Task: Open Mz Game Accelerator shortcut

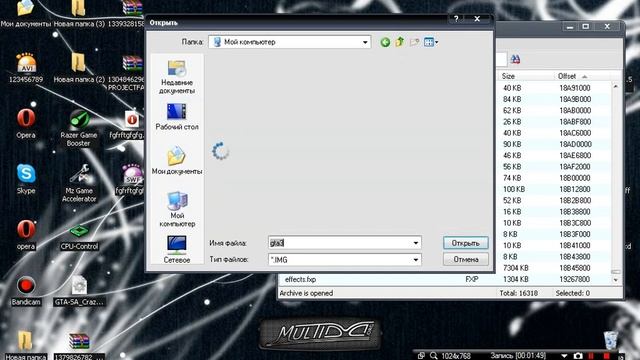Action: coord(79,183)
